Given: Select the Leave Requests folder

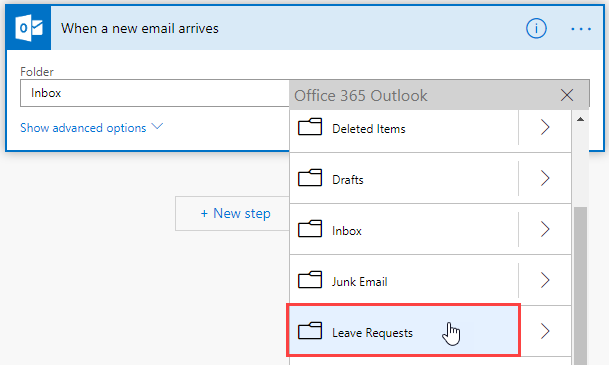Looking at the screenshot, I should tap(404, 330).
